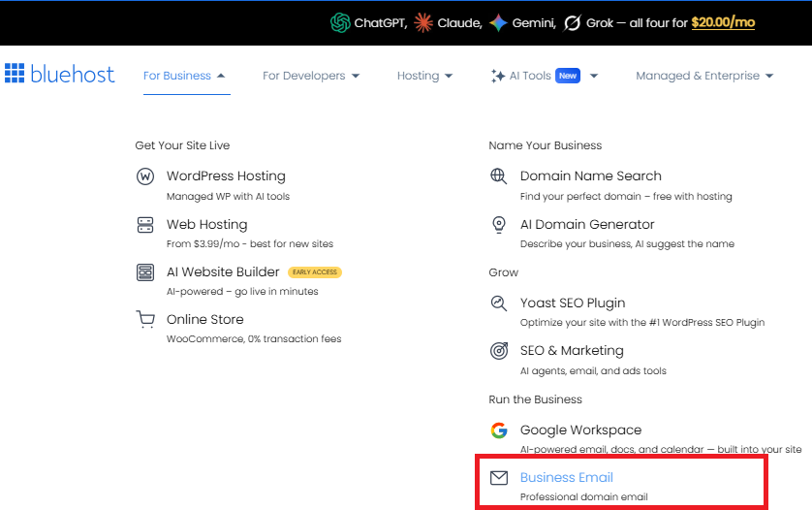
Task: Click the Claude starburst icon in banner
Action: coord(423,23)
